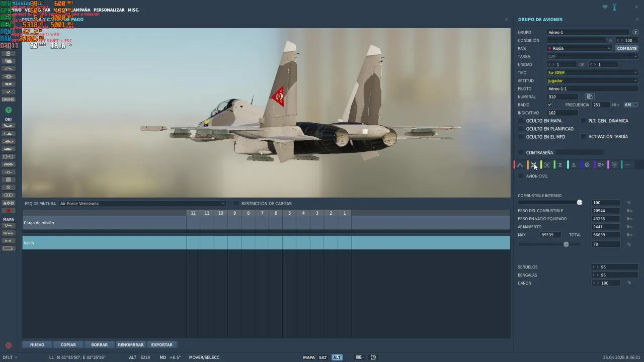Open the route tab in the aircraft group panel
Image resolution: width=644 pixels, height=362 pixels.
[520, 165]
